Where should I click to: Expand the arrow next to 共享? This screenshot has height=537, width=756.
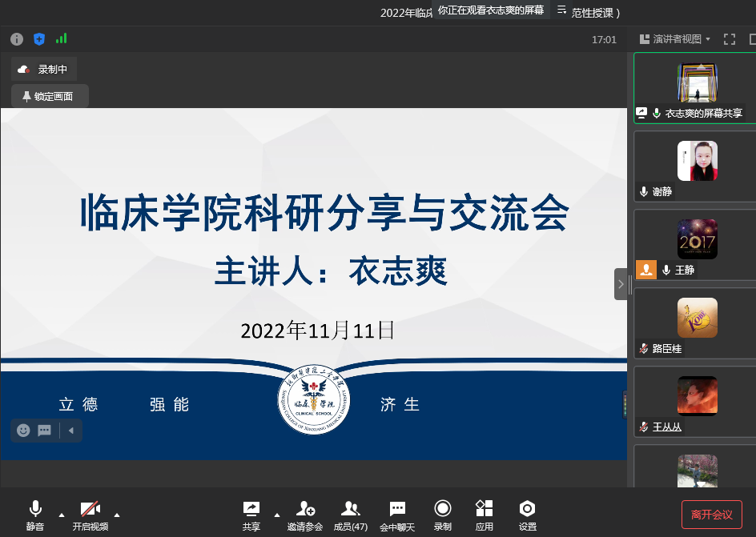277,514
